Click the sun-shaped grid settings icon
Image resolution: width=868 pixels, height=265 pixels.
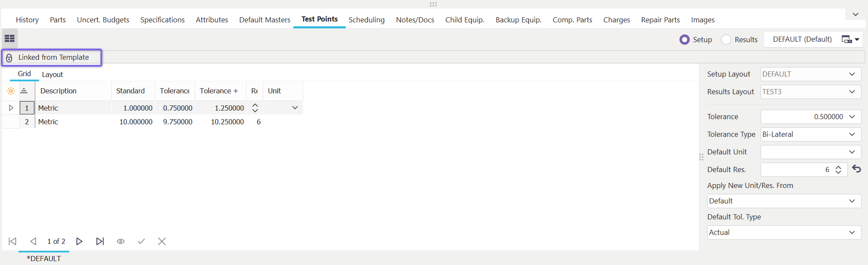pyautogui.click(x=11, y=91)
